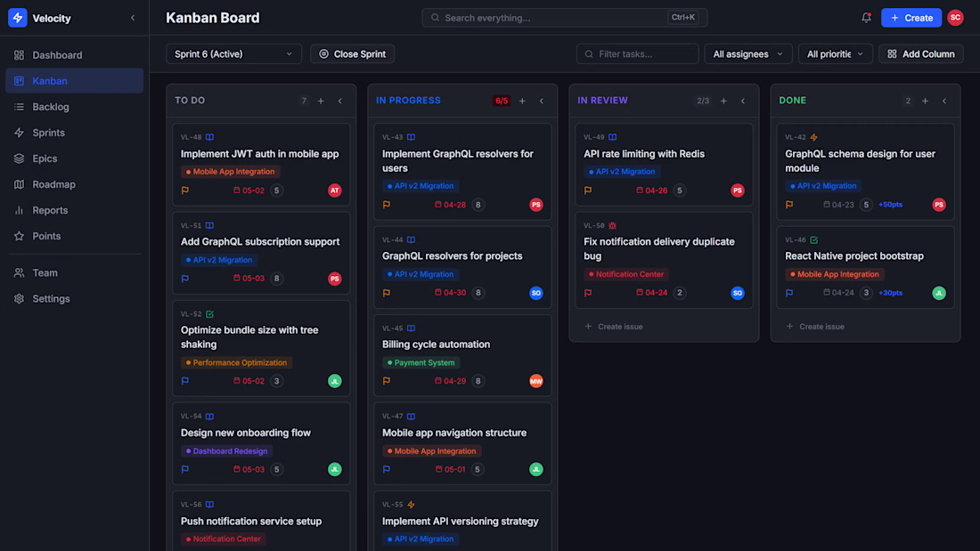Focus the Filter tasks input
The height and width of the screenshot is (551, 980).
coord(638,53)
